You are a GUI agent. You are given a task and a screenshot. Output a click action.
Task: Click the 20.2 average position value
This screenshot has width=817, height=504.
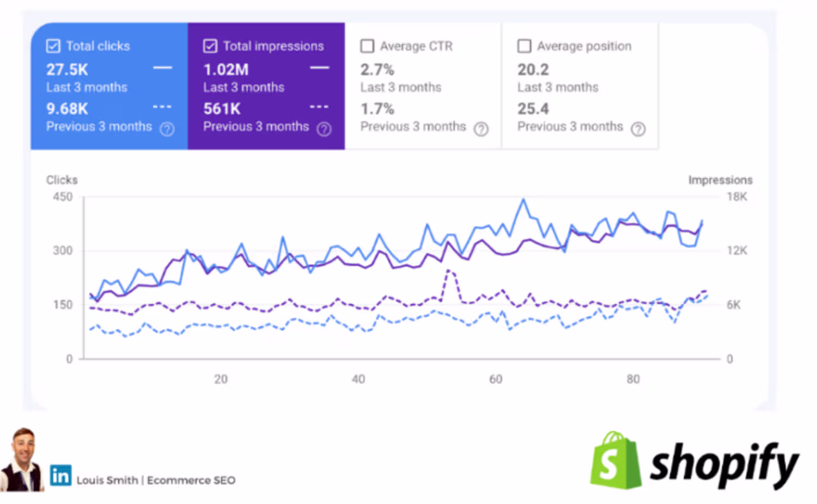tap(533, 70)
